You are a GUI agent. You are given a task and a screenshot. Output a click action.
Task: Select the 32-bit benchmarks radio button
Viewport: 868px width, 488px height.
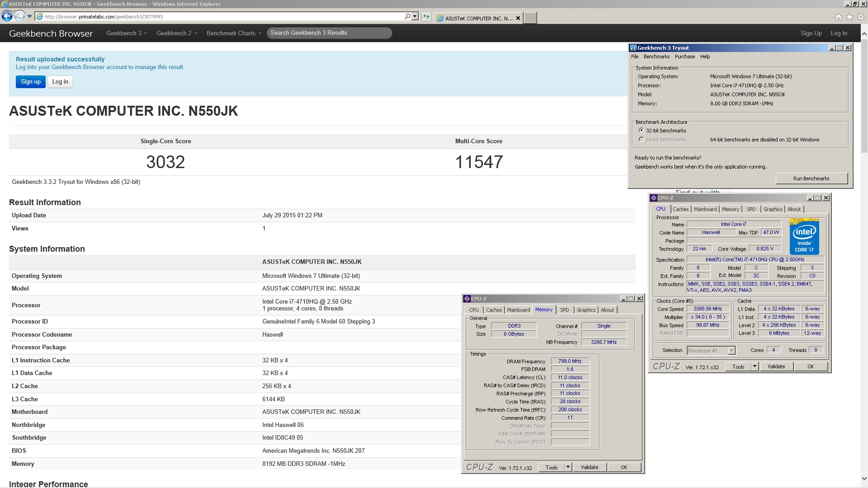click(x=641, y=130)
